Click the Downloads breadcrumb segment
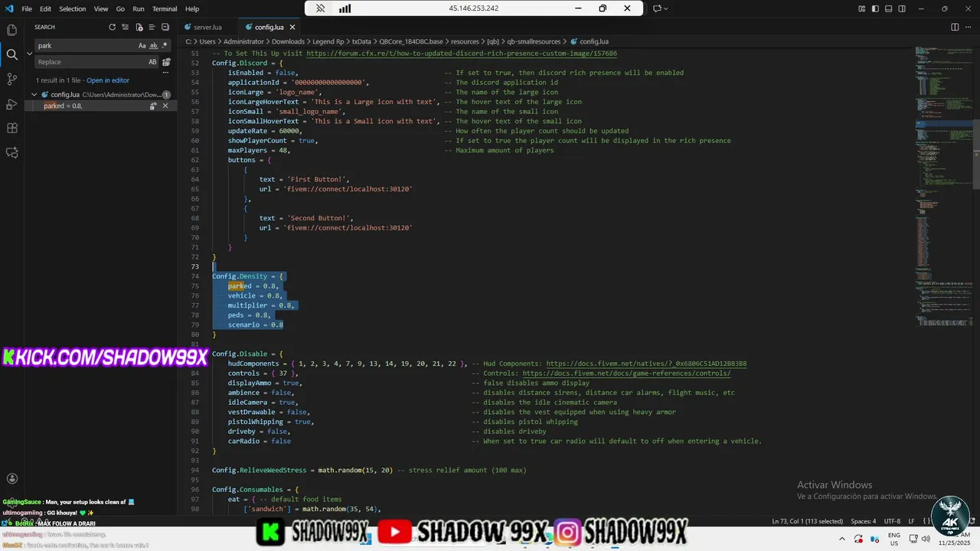Viewport: 980px width, 551px height. point(288,41)
